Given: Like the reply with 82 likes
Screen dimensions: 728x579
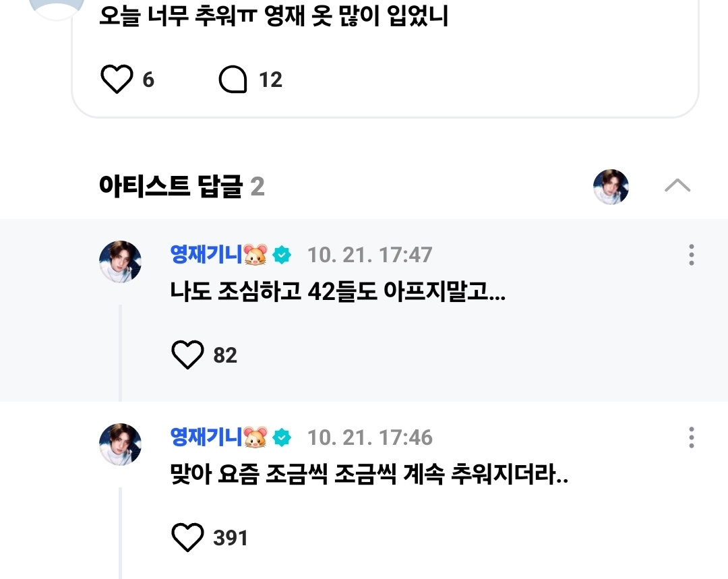Looking at the screenshot, I should point(187,355).
